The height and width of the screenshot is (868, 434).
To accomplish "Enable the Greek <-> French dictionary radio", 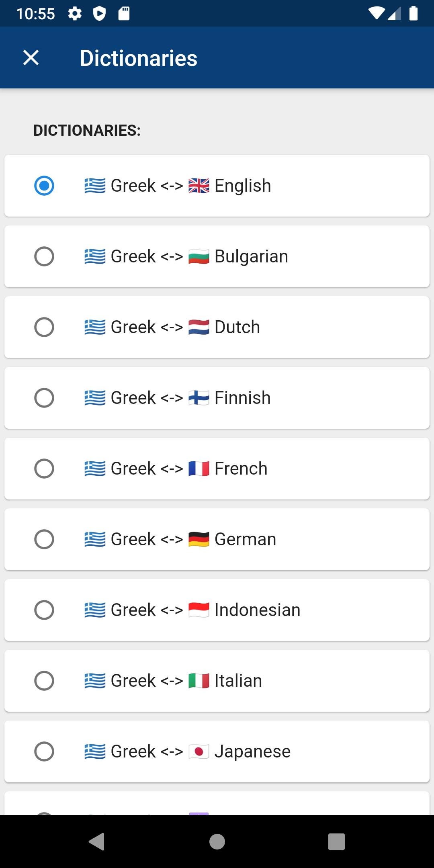I will [44, 469].
